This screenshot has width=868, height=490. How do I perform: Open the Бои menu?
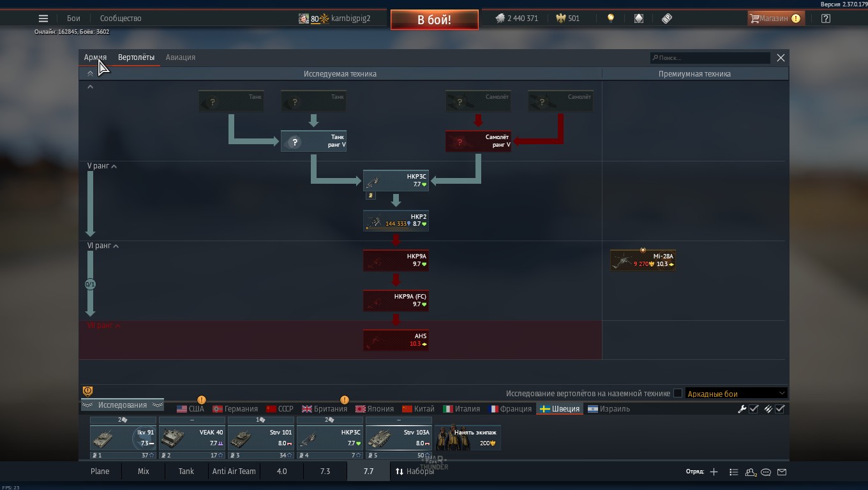coord(73,19)
